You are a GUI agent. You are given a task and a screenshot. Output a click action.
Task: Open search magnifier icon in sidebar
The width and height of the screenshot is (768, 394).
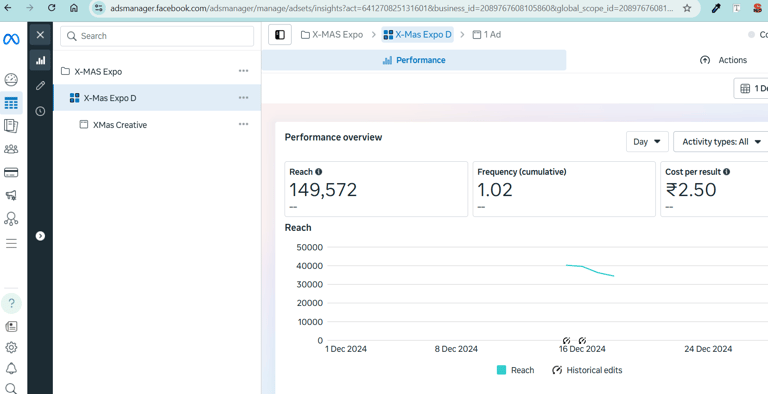pyautogui.click(x=11, y=388)
